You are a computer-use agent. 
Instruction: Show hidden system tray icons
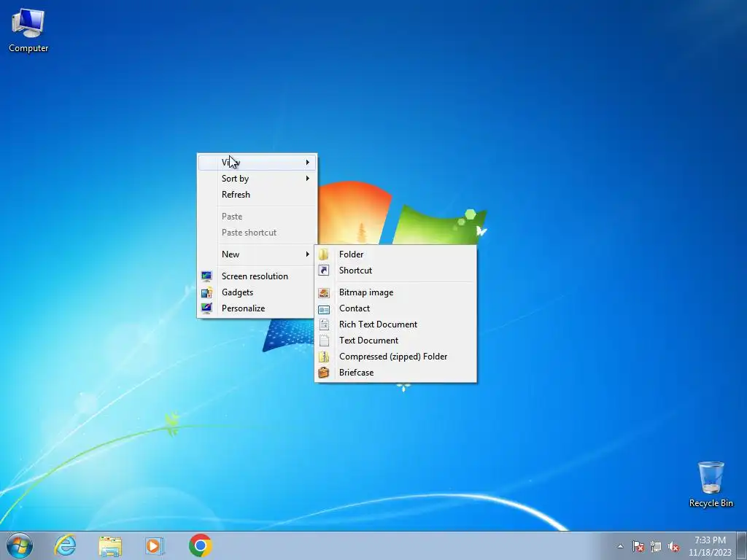(620, 546)
